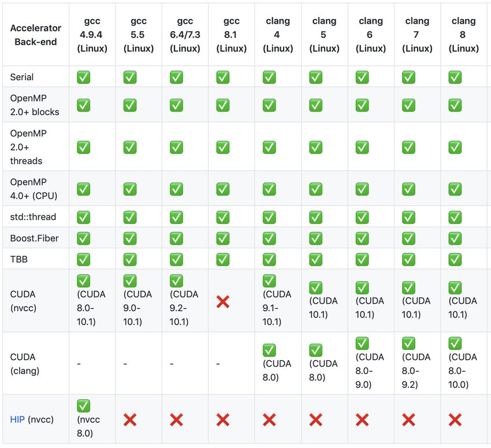
Task: Click TBB check mark under clang 8
Action: point(455,259)
